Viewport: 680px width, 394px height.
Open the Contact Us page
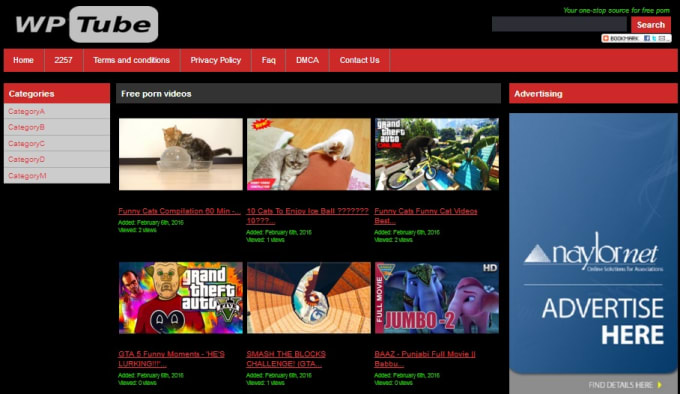pos(360,60)
